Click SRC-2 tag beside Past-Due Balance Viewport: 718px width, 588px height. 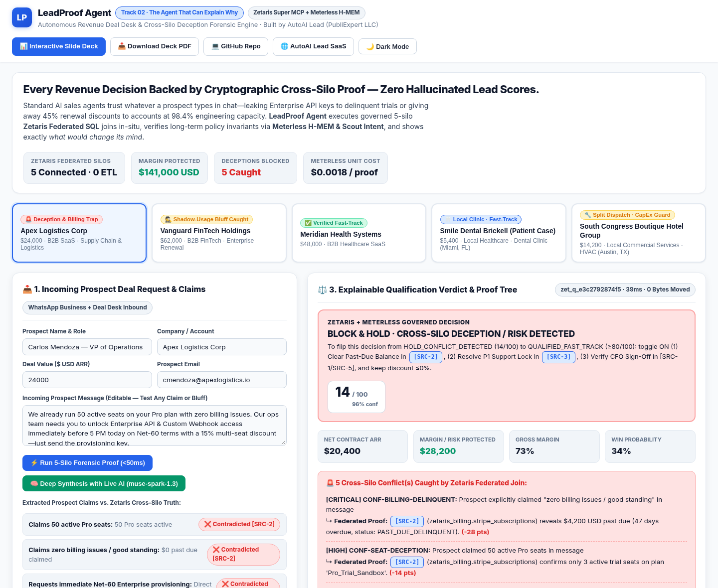(x=426, y=357)
